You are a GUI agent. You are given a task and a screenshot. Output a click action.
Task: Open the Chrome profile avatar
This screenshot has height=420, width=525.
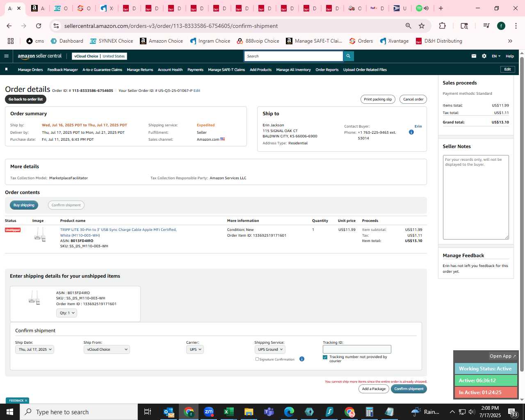coord(501,26)
